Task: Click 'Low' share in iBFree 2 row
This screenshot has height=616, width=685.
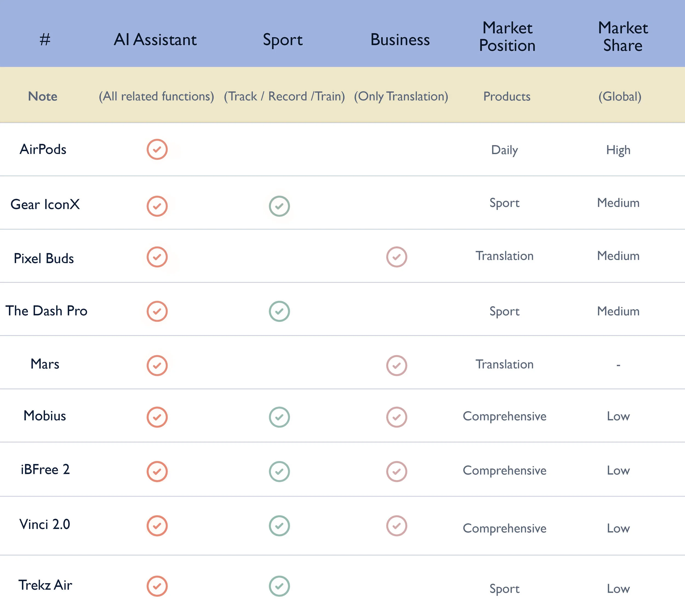Action: point(618,470)
